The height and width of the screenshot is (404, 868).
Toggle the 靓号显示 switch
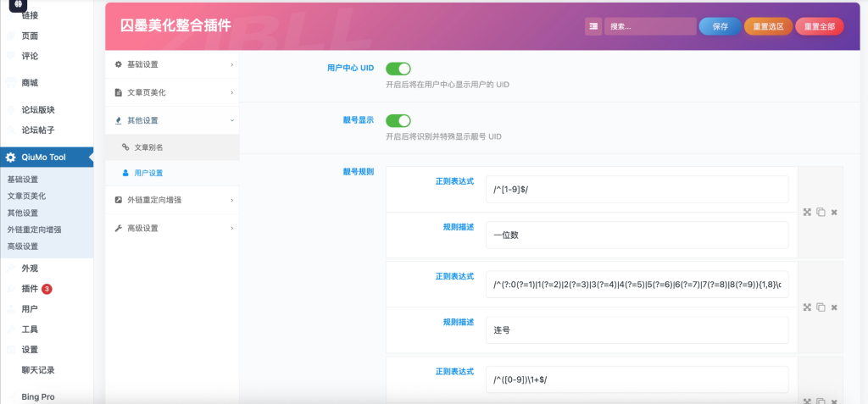pyautogui.click(x=398, y=120)
